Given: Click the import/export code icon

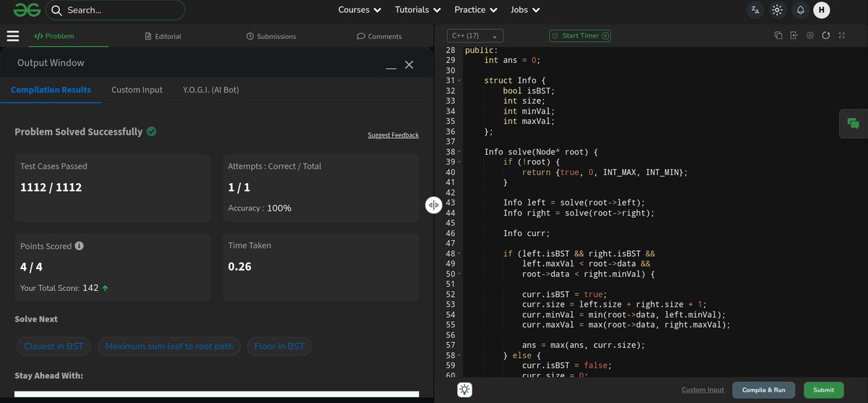Looking at the screenshot, I should [x=794, y=35].
